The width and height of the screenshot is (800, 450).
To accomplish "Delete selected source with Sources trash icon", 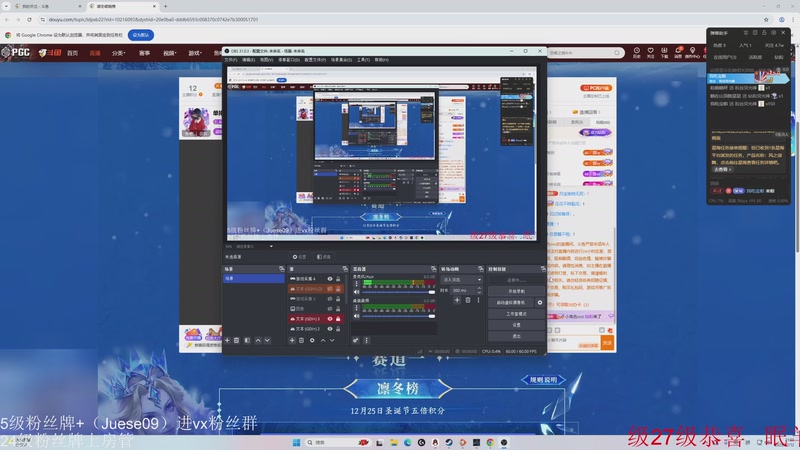I will pyautogui.click(x=302, y=340).
